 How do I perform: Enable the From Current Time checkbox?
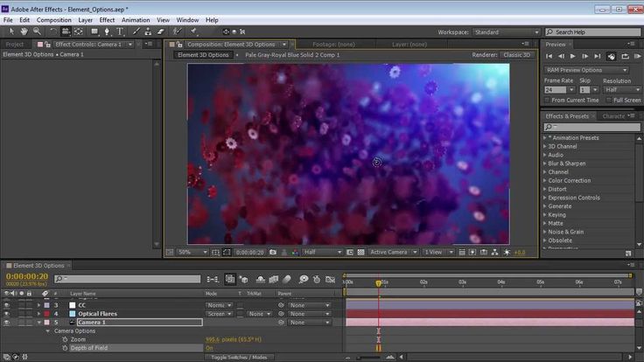547,100
